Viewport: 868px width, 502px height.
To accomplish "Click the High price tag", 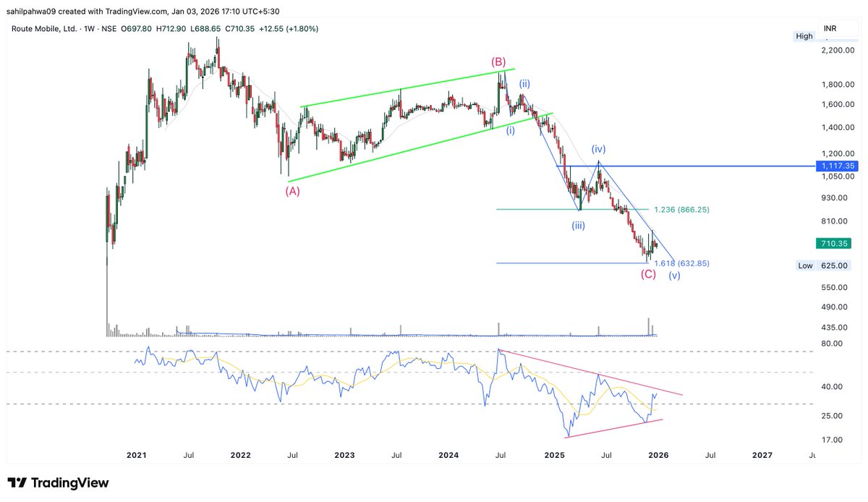I will (x=804, y=36).
